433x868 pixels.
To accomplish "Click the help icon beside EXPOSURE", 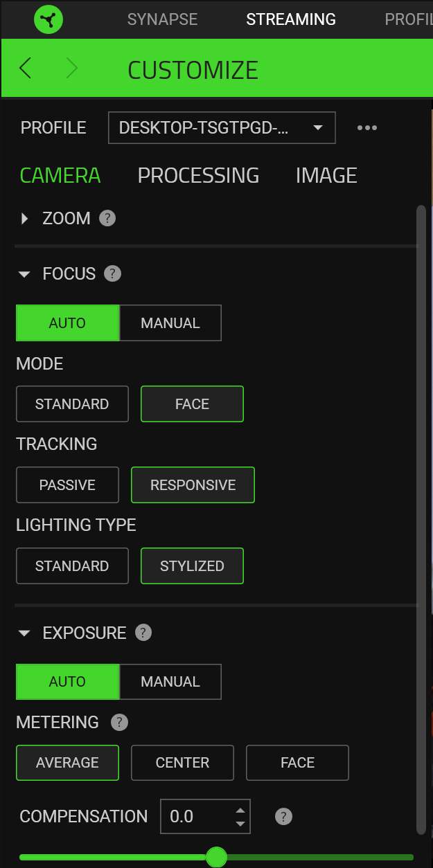I will pos(143,633).
